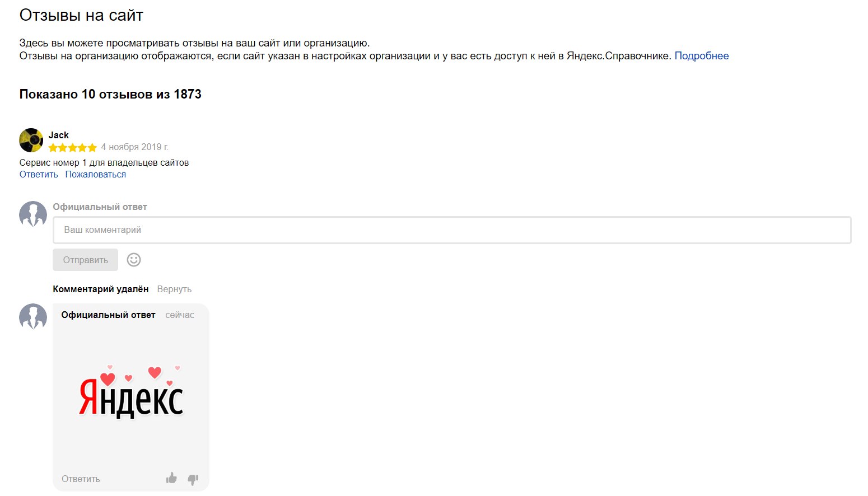
Task: Click the reviewer name "Jack"
Action: 59,135
